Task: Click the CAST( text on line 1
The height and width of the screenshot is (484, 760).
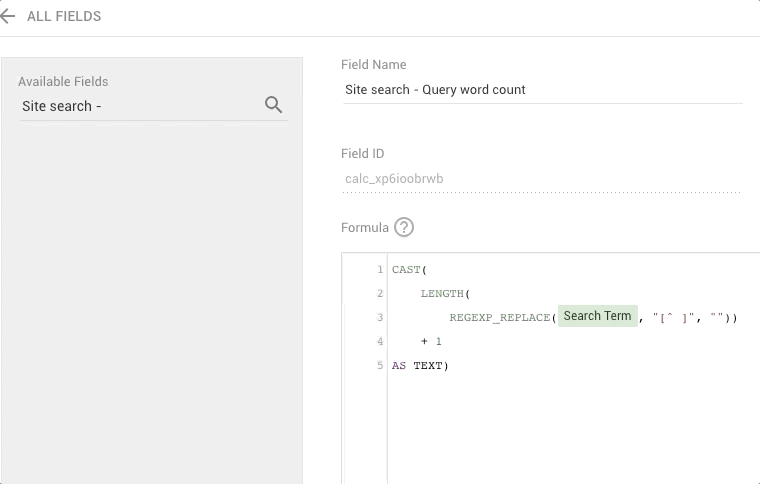Action: [409, 270]
